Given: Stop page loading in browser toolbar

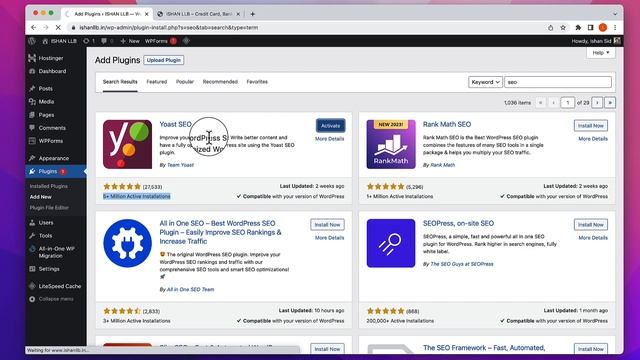Looking at the screenshot, I should tap(58, 27).
